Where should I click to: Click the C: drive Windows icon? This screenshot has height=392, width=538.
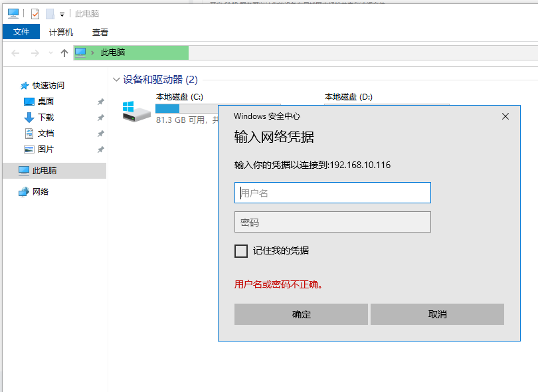pyautogui.click(x=137, y=111)
